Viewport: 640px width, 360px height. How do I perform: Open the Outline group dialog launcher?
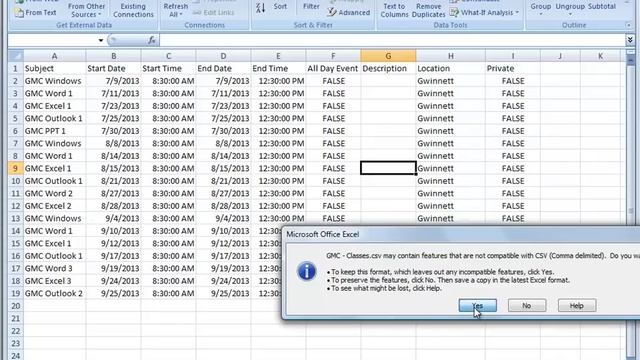tap(628, 25)
